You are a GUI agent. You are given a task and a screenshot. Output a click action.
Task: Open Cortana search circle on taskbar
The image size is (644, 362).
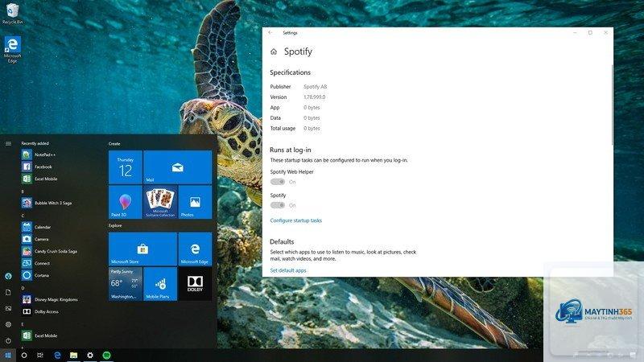pyautogui.click(x=24, y=356)
